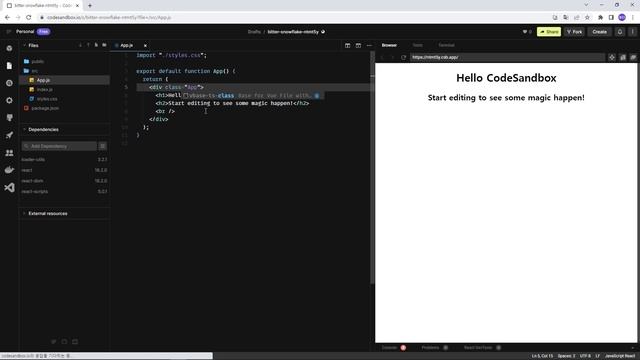Open the GitHub panel in left sidebar
Screen dimensions: 640x360
click(x=9, y=118)
